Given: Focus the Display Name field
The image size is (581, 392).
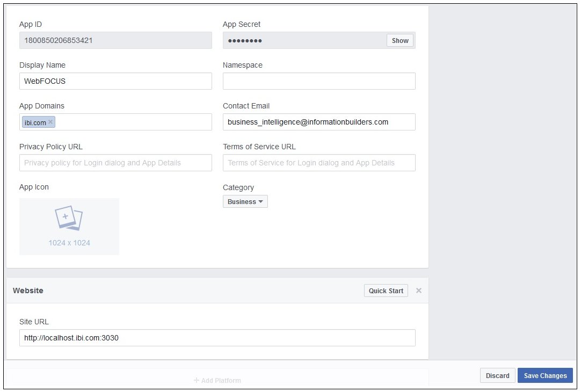Looking at the screenshot, I should (115, 81).
